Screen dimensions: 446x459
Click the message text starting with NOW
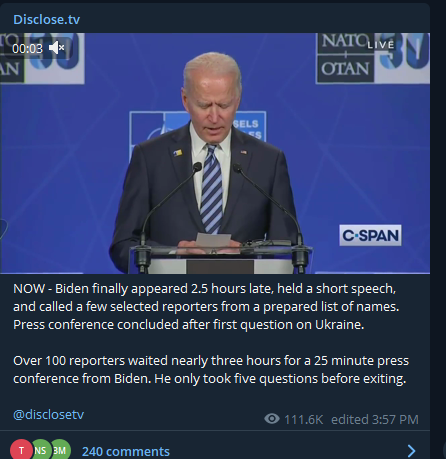point(206,307)
